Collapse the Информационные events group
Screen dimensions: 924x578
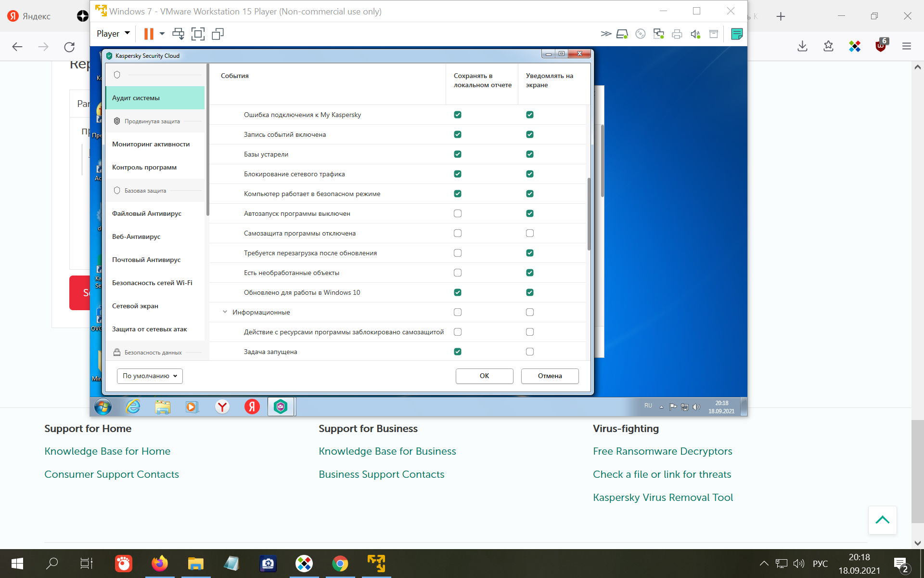coord(225,312)
